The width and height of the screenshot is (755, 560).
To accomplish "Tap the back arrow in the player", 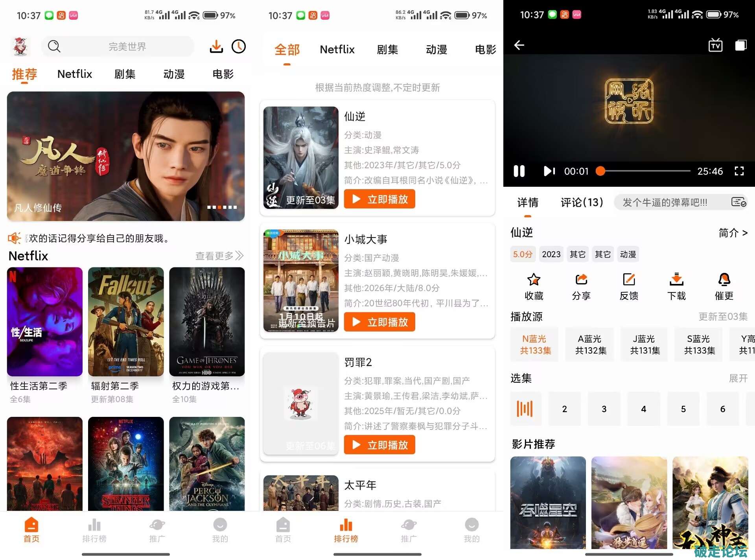I will click(519, 45).
